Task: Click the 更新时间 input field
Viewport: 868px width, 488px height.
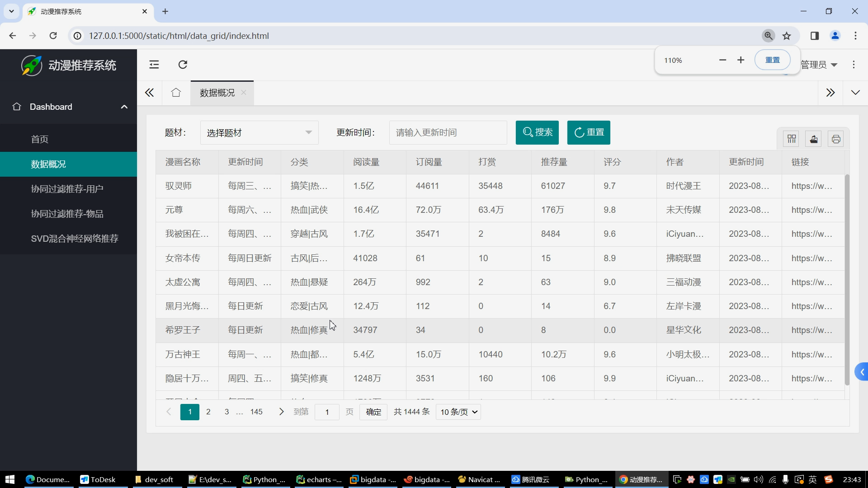Action: (x=448, y=133)
